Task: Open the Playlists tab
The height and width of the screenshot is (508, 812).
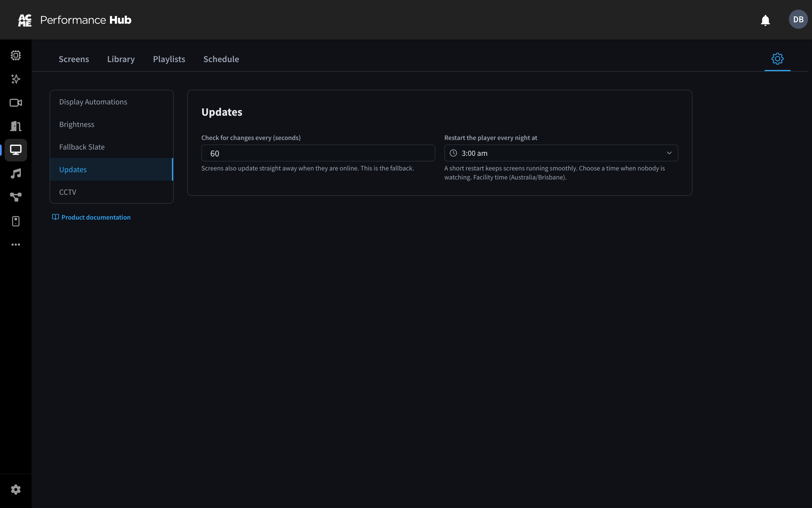Action: (x=169, y=59)
